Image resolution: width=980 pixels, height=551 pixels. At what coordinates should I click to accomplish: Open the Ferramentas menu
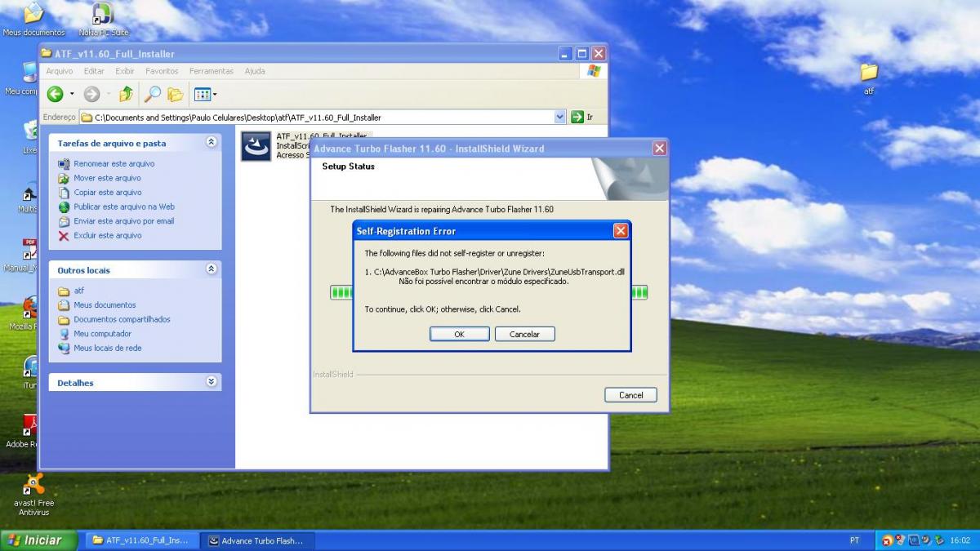[x=212, y=71]
